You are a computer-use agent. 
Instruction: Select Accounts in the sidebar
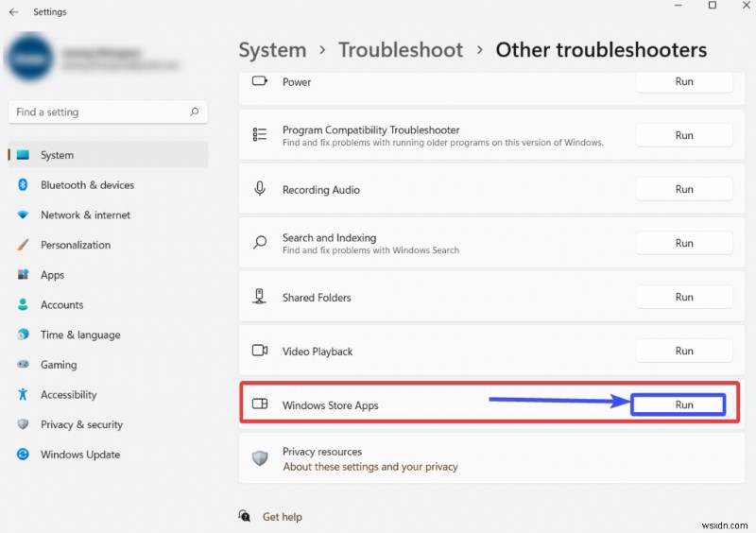point(109,304)
